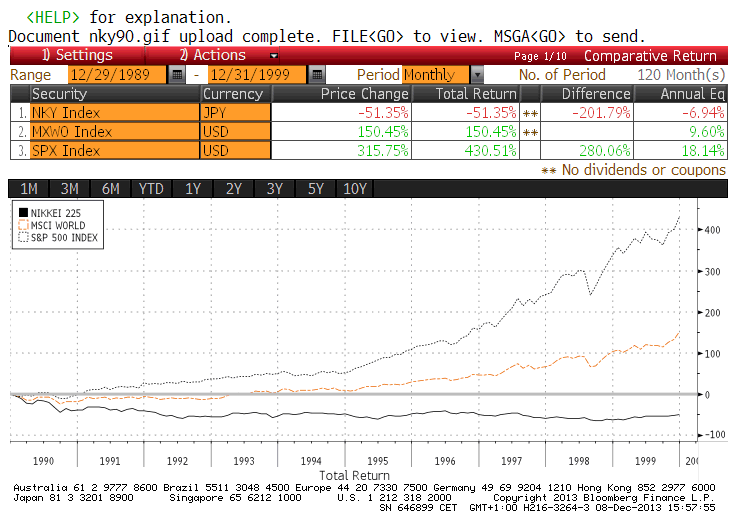This screenshot has width=736, height=527.
Task: Edit the NKY Index security field
Action: 115,113
